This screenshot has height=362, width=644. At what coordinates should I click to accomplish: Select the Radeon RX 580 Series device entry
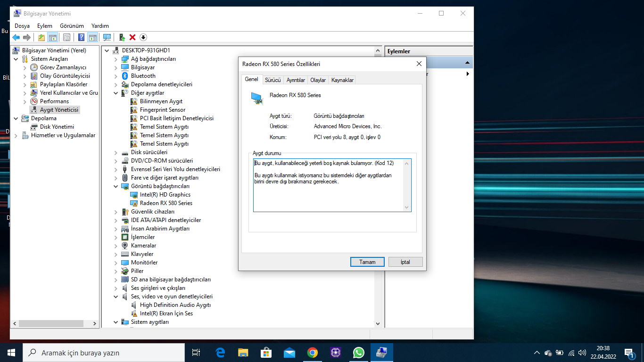(x=166, y=203)
